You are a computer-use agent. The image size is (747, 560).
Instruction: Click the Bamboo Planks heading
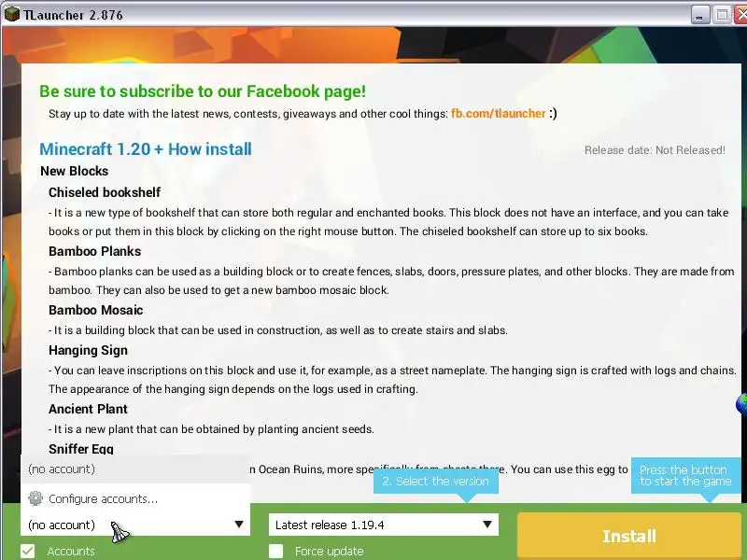click(x=95, y=251)
